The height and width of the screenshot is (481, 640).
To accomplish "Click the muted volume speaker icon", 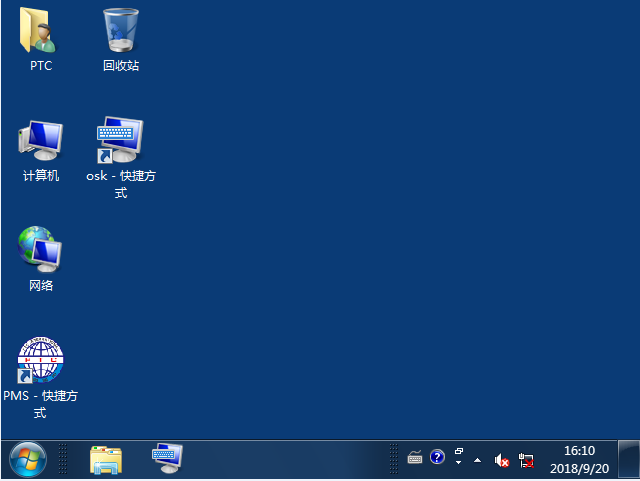I will point(502,461).
